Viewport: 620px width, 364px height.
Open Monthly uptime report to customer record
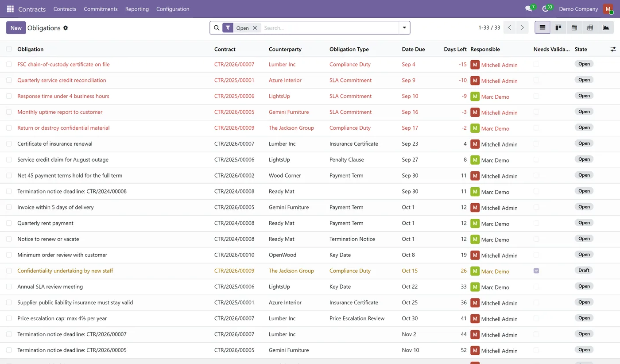coord(60,112)
